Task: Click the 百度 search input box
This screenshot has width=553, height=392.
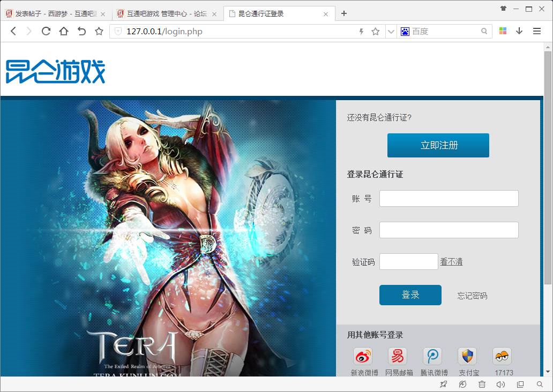Action: tap(445, 32)
